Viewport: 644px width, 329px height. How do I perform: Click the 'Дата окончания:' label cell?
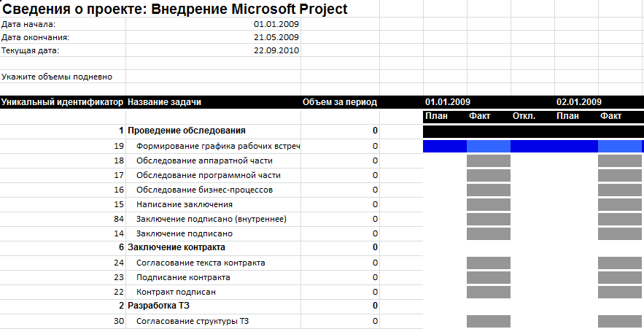63,37
